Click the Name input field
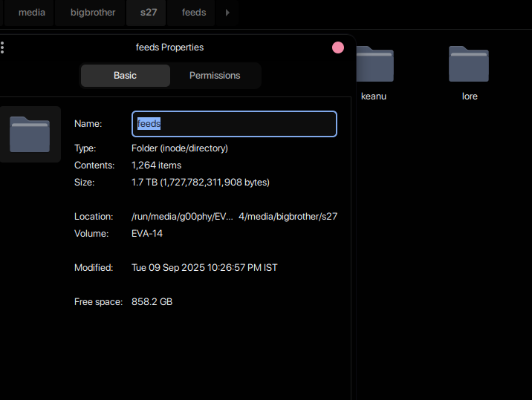 tap(234, 124)
